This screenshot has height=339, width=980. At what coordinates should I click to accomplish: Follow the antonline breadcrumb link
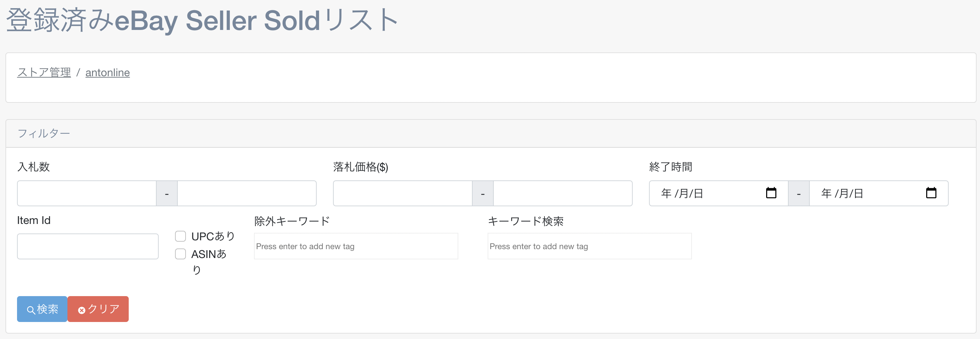pos(107,72)
